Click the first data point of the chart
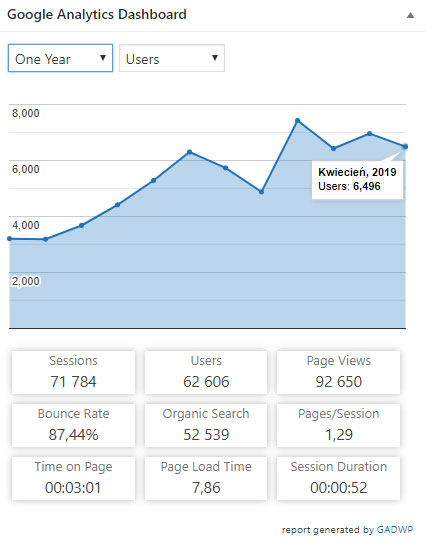This screenshot has height=545, width=426. [x=10, y=239]
